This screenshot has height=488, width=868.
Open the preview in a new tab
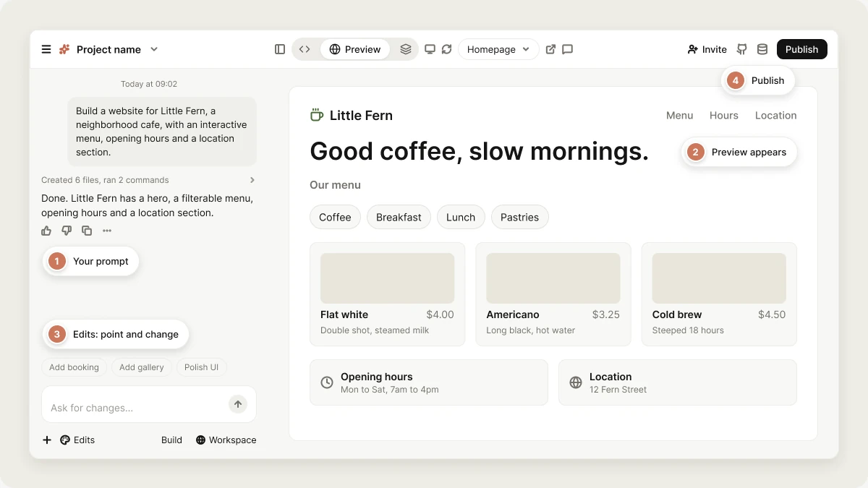coord(550,49)
